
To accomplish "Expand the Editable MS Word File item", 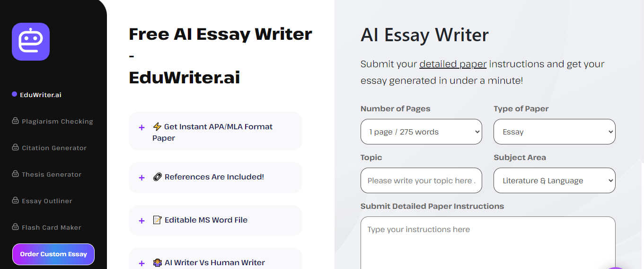I will 215,220.
